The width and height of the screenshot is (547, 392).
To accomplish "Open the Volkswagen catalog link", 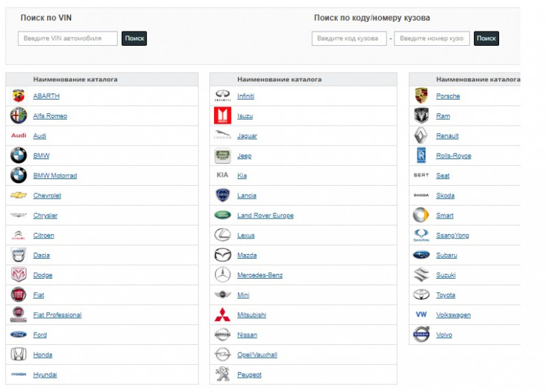I will pyautogui.click(x=453, y=315).
